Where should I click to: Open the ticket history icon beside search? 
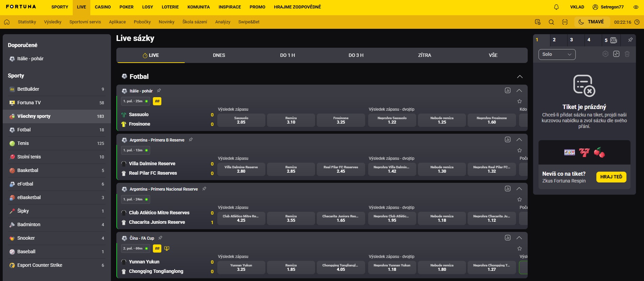(538, 22)
